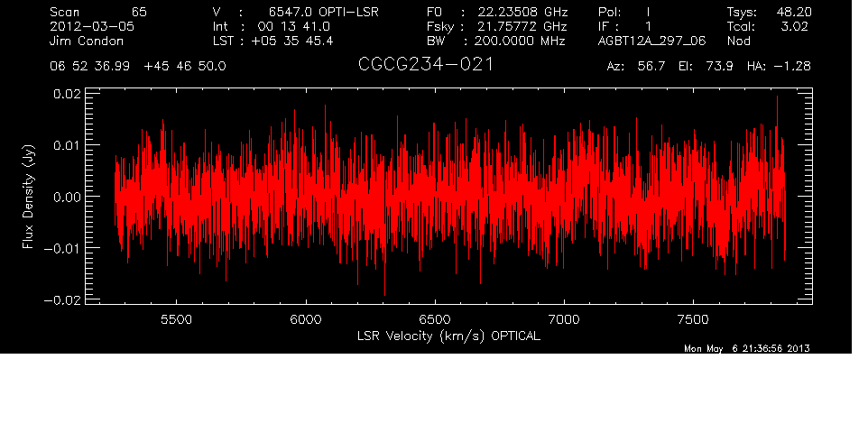Click Tcal value 3.02
868x442 pixels.
click(796, 26)
